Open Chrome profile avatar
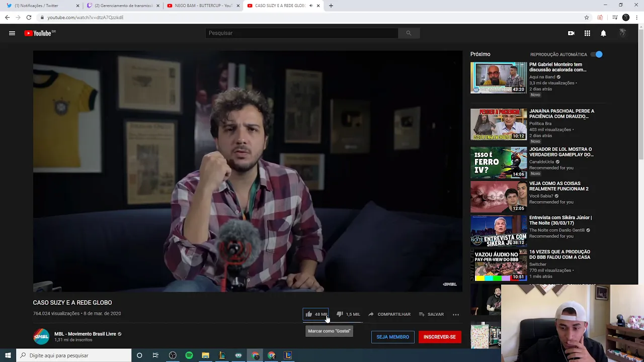 (x=626, y=17)
